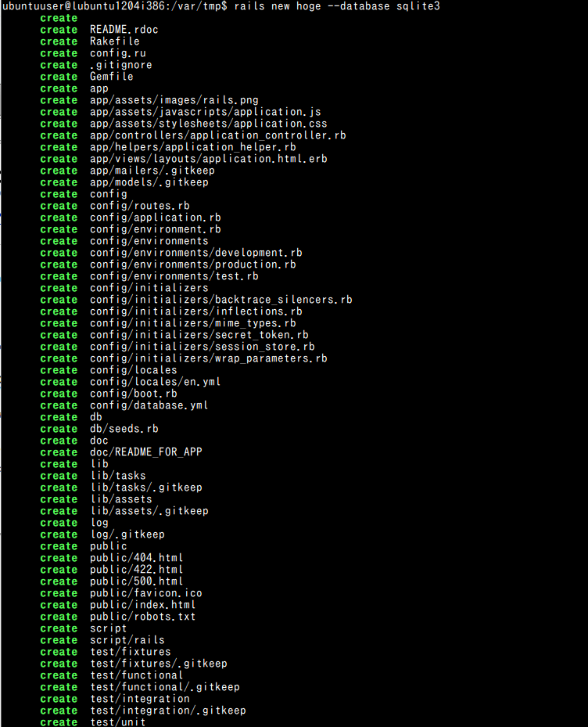Click test/integration/.gitkeep path
This screenshot has height=727, width=588.
pyautogui.click(x=168, y=711)
